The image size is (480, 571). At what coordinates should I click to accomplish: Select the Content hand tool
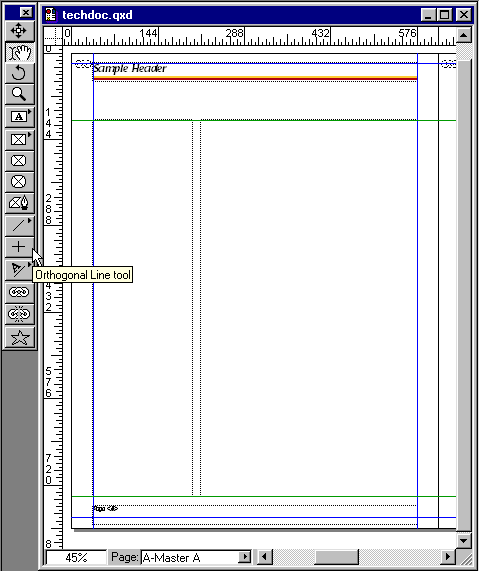[20, 52]
